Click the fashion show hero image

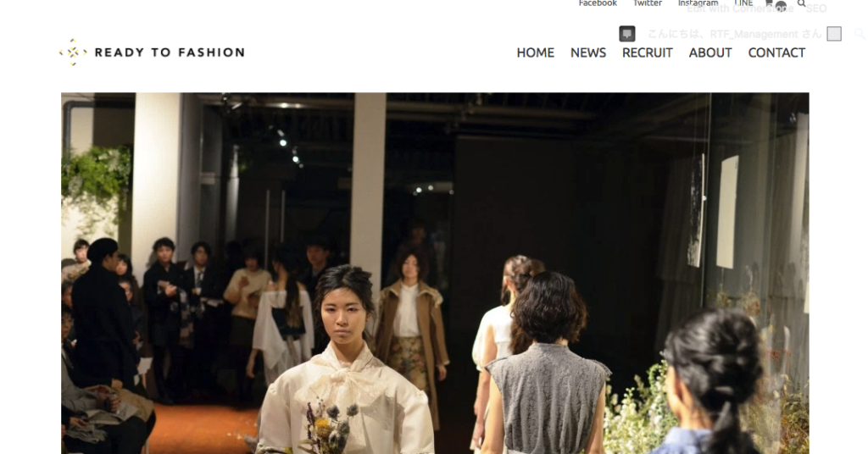click(435, 274)
